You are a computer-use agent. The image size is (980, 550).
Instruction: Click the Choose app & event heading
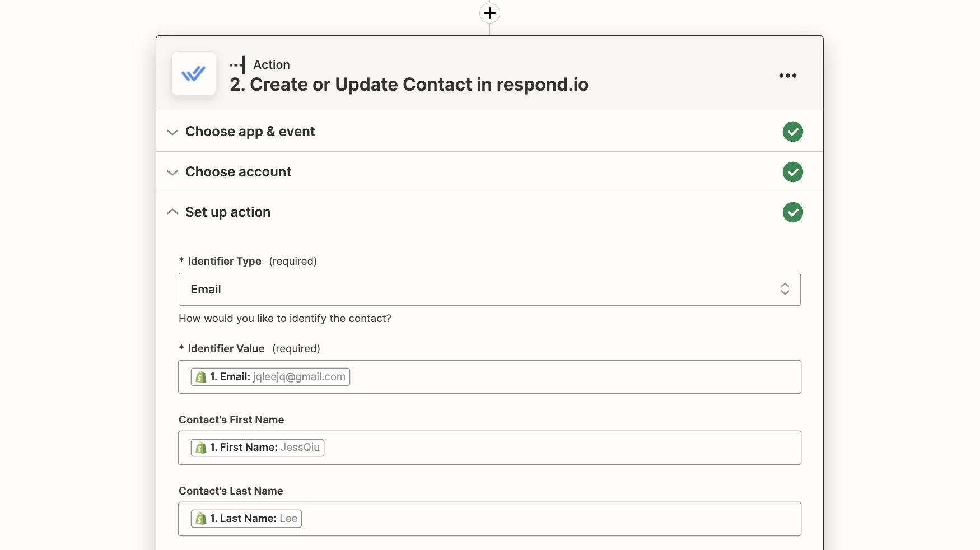coord(250,132)
